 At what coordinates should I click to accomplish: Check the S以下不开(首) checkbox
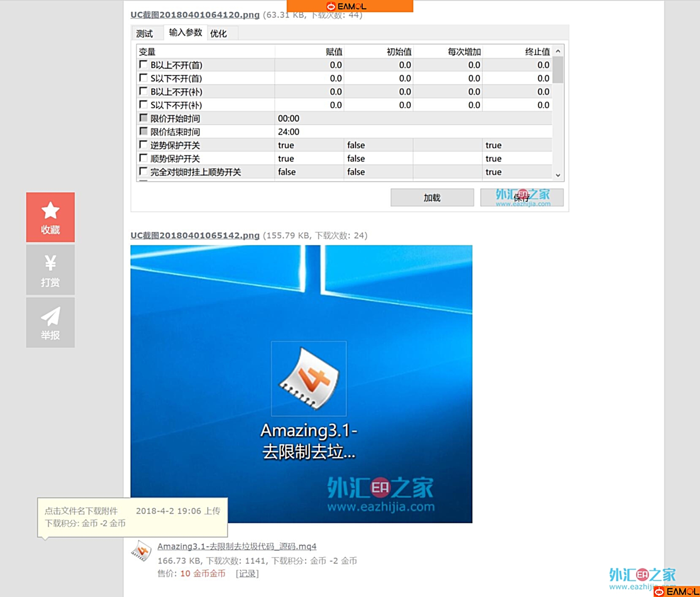click(143, 78)
